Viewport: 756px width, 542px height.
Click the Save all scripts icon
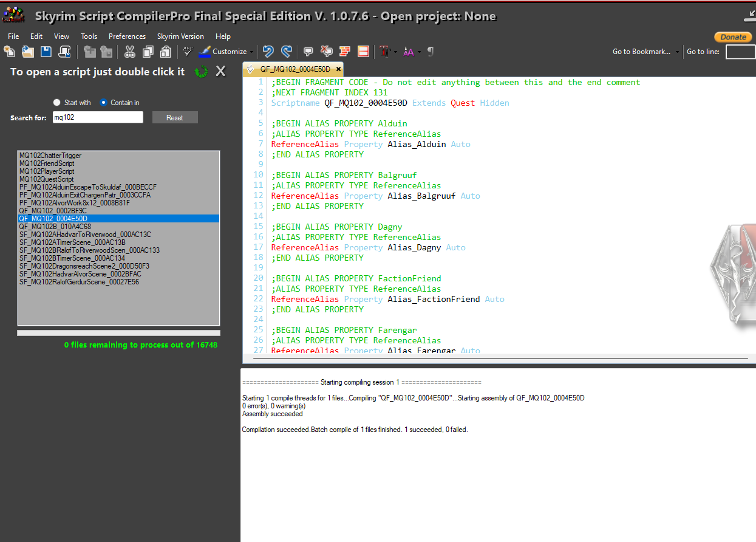pos(65,52)
